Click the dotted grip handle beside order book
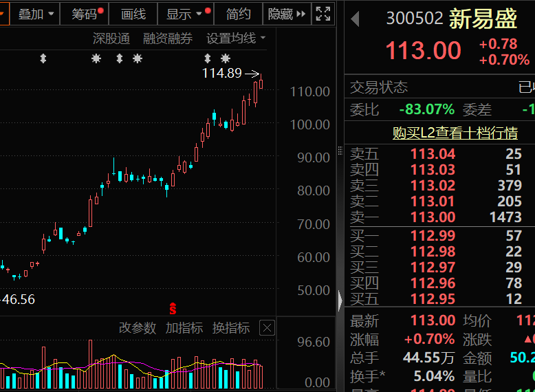Image resolution: width=535 pixels, height=392 pixels. coord(340,151)
